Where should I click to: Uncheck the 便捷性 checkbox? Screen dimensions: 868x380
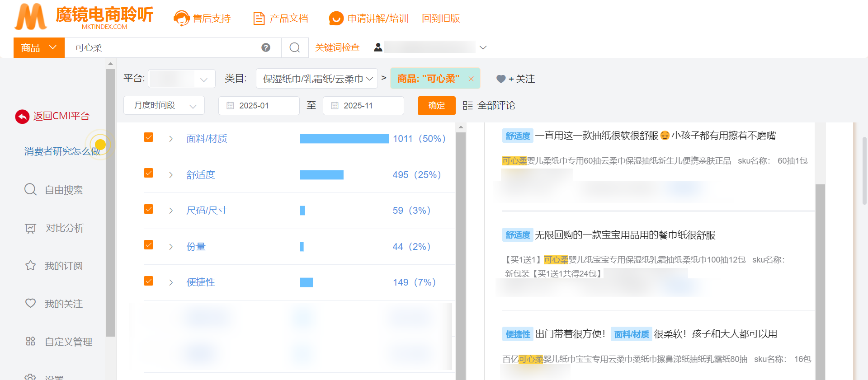pyautogui.click(x=148, y=281)
